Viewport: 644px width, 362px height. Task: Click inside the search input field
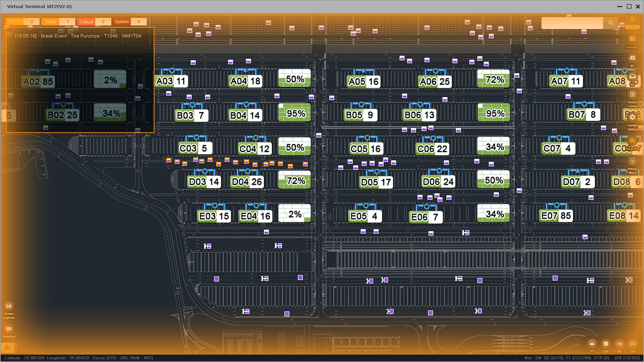(572, 23)
